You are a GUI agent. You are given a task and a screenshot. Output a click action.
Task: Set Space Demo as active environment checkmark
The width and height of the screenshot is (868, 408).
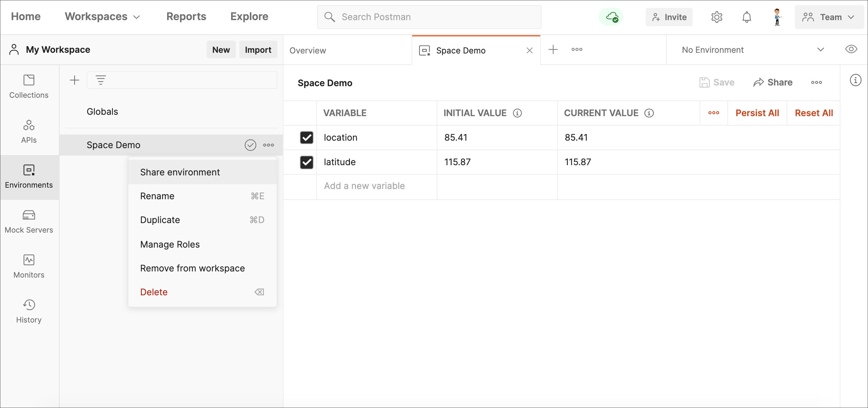click(x=251, y=145)
